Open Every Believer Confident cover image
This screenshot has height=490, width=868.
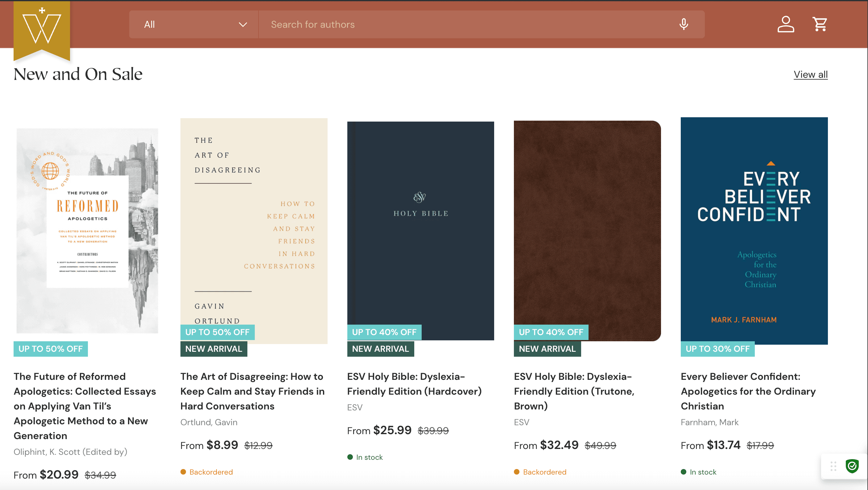point(754,231)
